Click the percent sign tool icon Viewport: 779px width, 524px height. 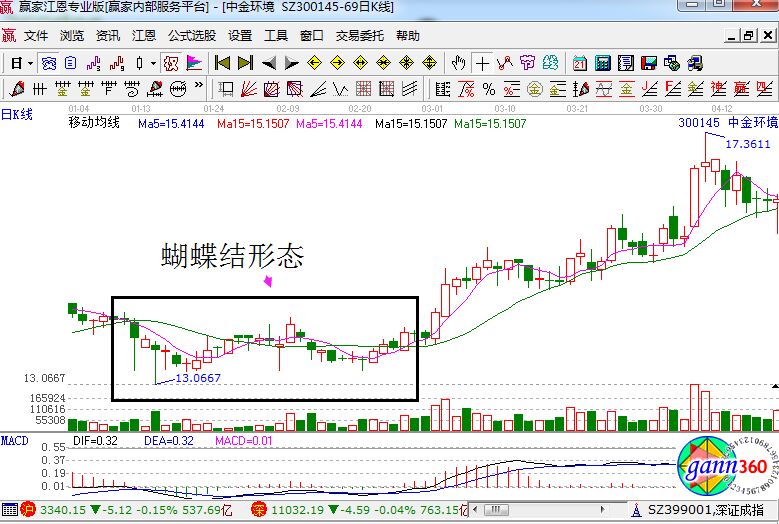(x=489, y=89)
